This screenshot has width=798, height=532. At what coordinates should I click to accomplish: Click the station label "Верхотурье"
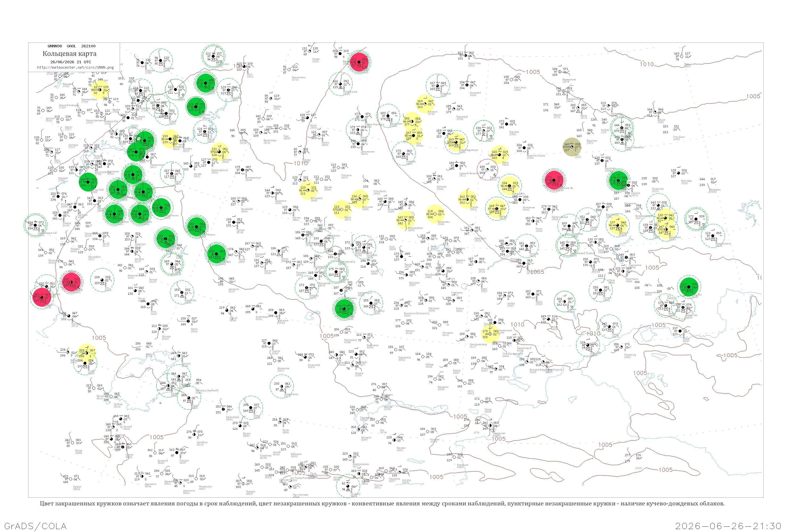[270, 141]
